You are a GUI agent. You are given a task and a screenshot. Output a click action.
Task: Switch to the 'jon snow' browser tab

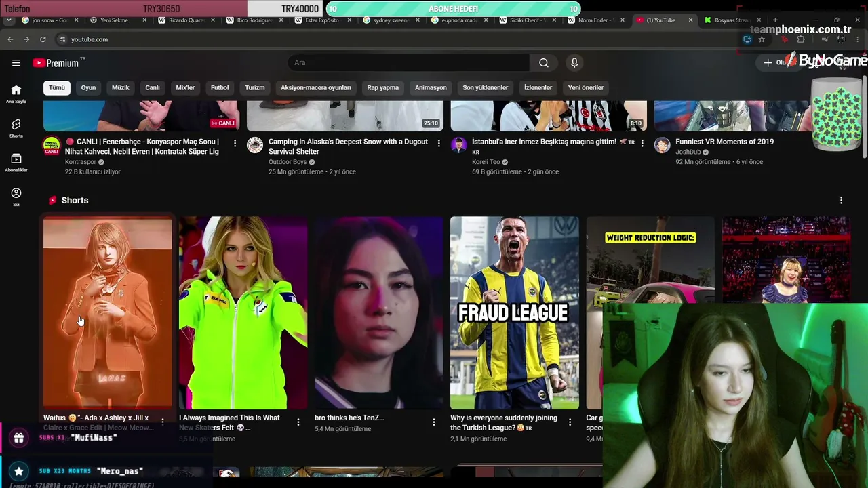click(51, 20)
